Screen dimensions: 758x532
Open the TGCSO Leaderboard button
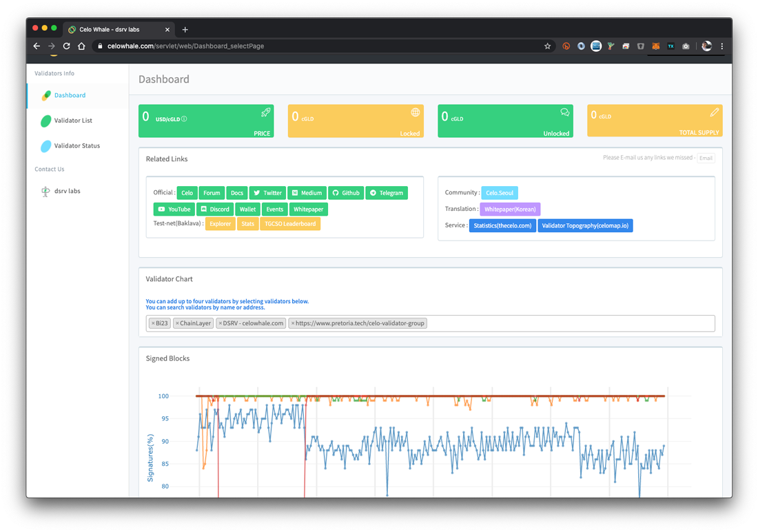290,224
